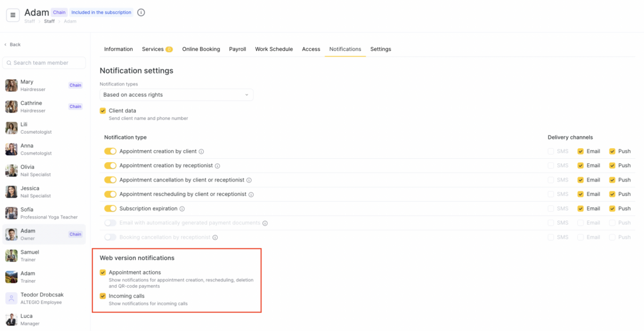Click info icon beside Subscription expiration
Screen dimensions: 644x331
(x=183, y=209)
